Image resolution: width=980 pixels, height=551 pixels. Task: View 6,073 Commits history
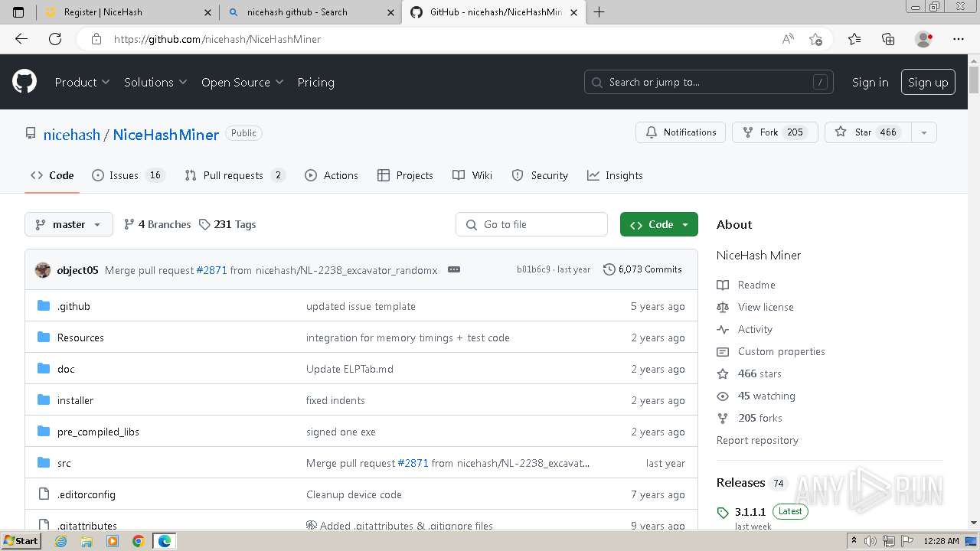[642, 269]
